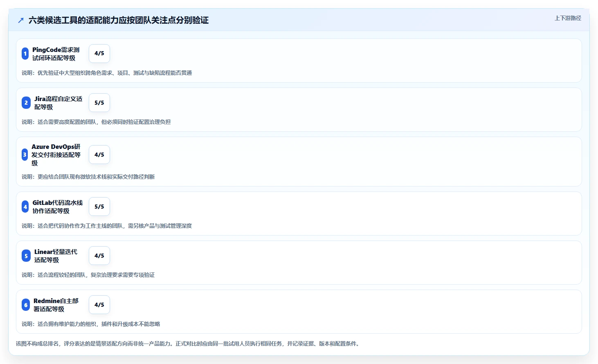Click the 5/5 score chip for Jira

pyautogui.click(x=99, y=103)
